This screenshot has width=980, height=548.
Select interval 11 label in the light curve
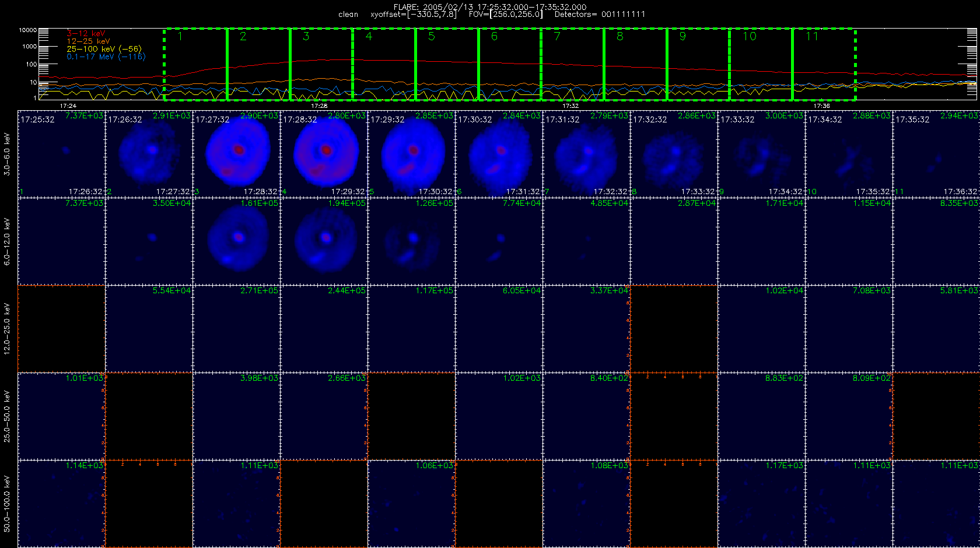[812, 36]
